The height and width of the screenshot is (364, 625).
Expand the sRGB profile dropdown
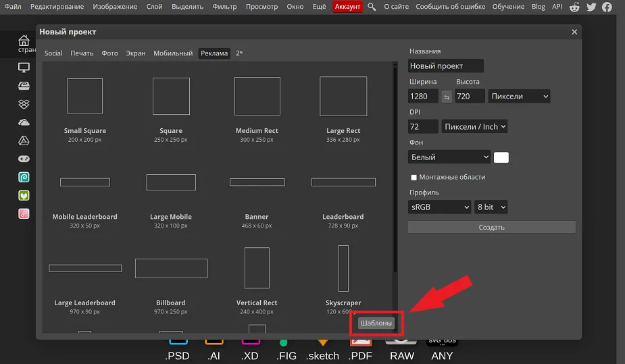click(x=439, y=207)
